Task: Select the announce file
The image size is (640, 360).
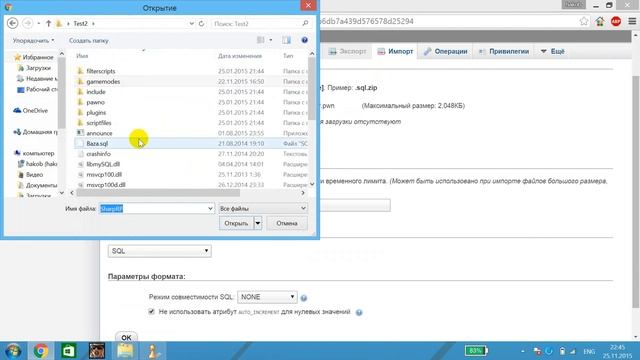Action: (x=99, y=133)
